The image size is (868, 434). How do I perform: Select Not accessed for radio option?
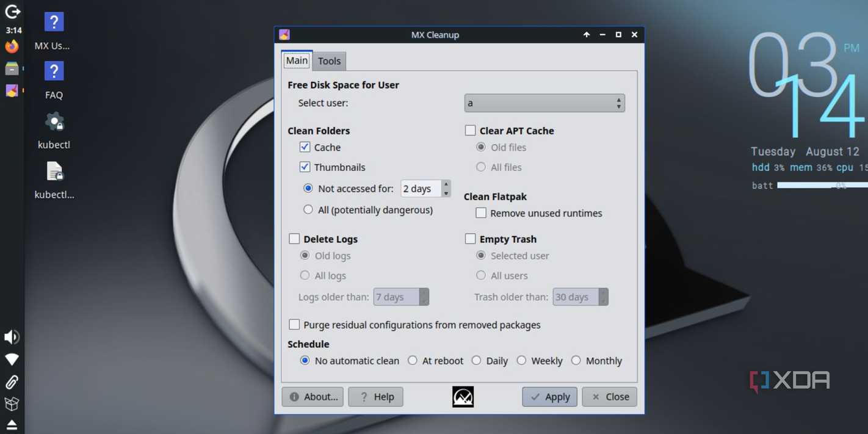click(x=308, y=189)
